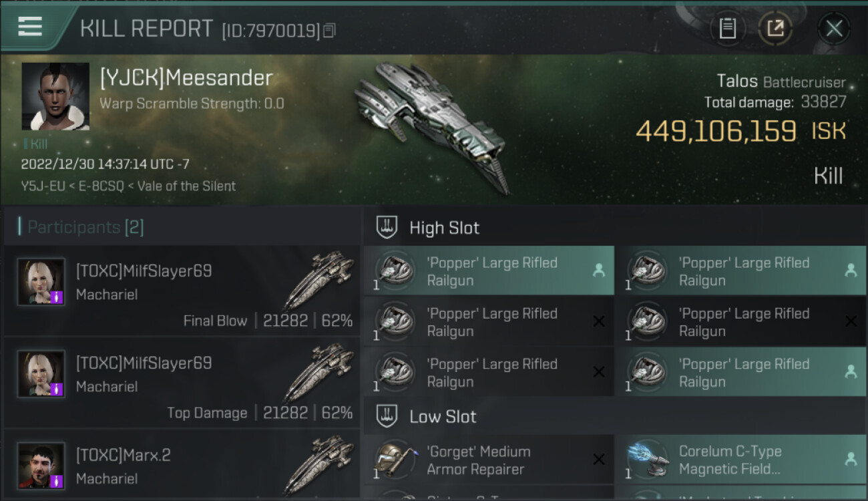This screenshot has width=868, height=501.
Task: Click the info badge on Marx.2 portrait
Action: tap(57, 482)
